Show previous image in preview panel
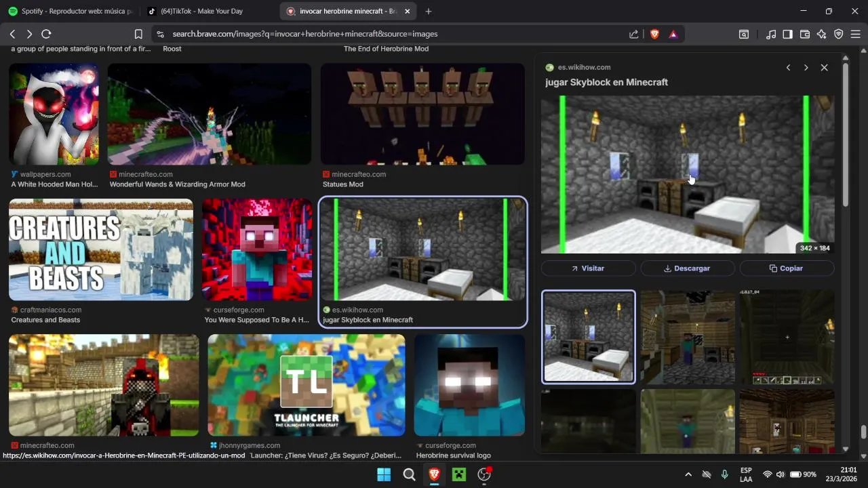 point(788,68)
